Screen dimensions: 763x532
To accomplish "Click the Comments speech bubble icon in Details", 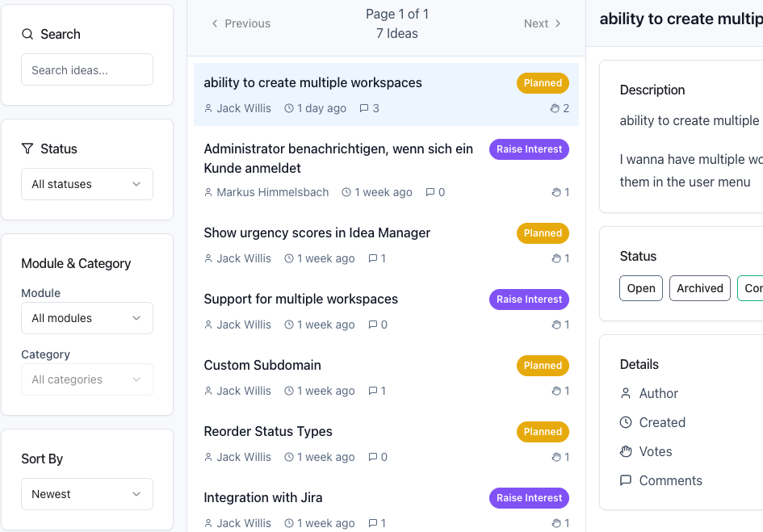I will coord(626,480).
